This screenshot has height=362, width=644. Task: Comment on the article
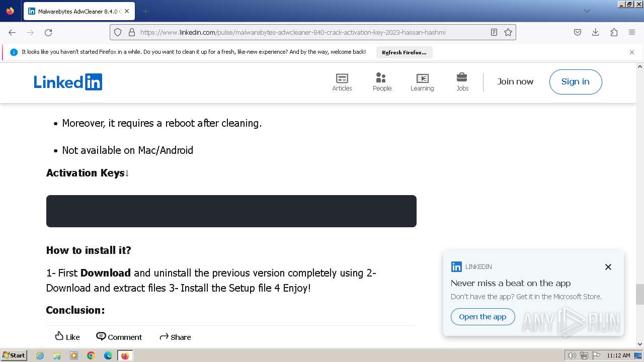119,337
